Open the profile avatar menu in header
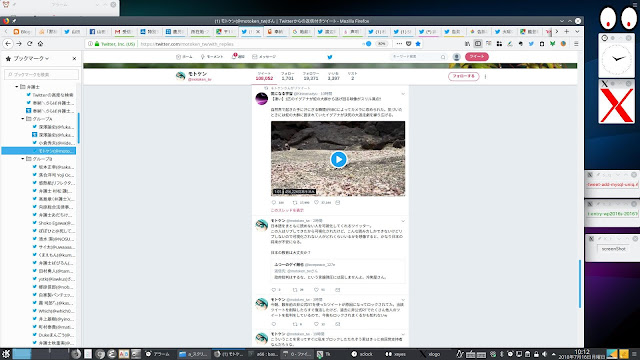The image size is (640, 360). click(x=457, y=57)
